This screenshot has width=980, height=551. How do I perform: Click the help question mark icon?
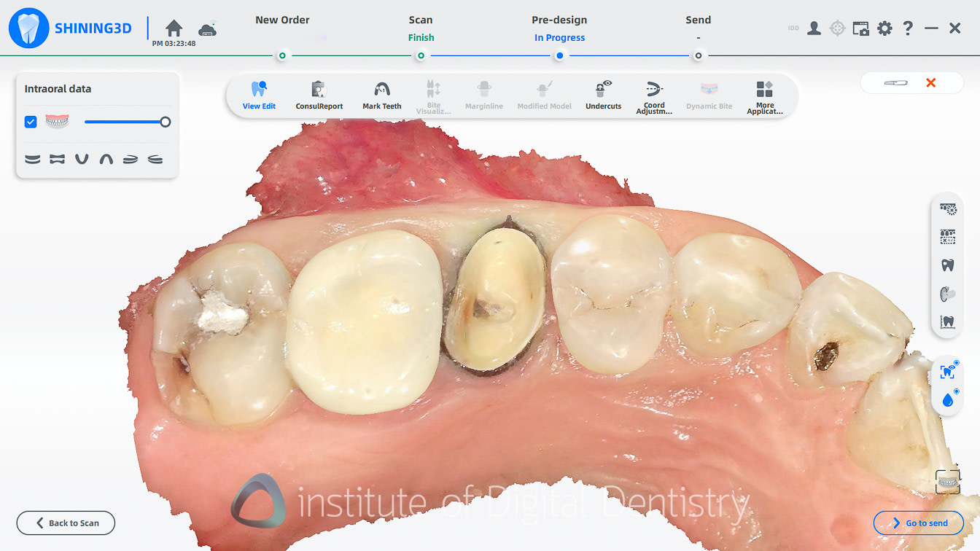pyautogui.click(x=907, y=28)
